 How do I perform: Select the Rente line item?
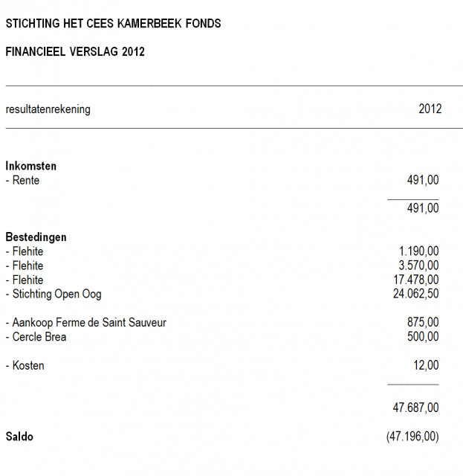[23, 180]
